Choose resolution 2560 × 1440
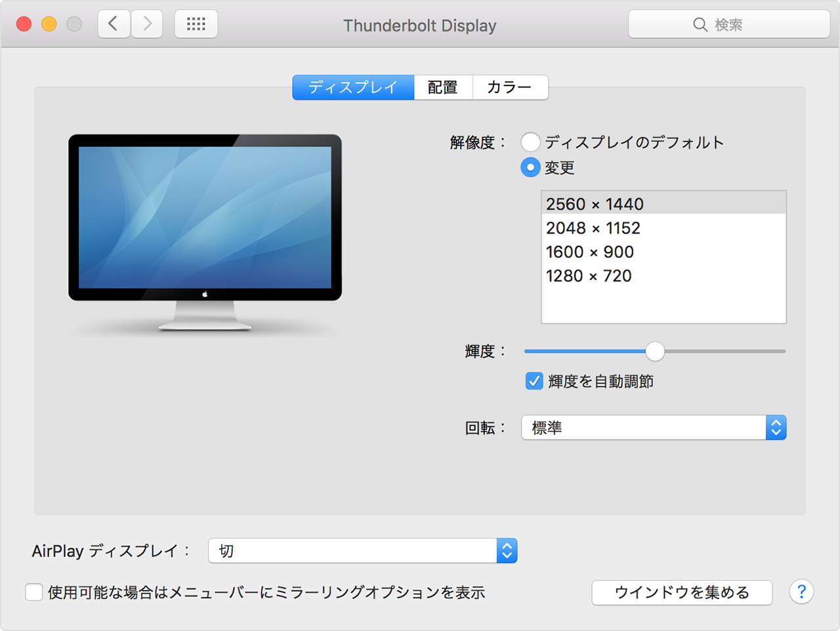The height and width of the screenshot is (631, 840). [x=663, y=203]
